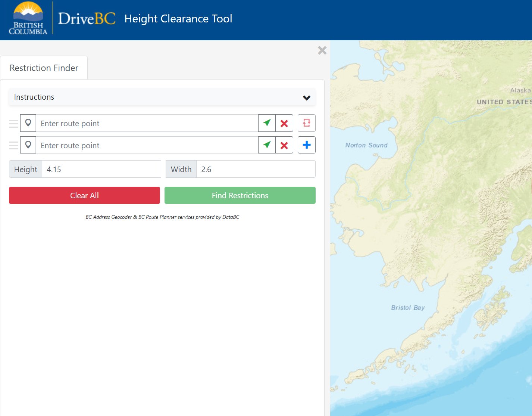Click the red Clear All button

pyautogui.click(x=84, y=195)
